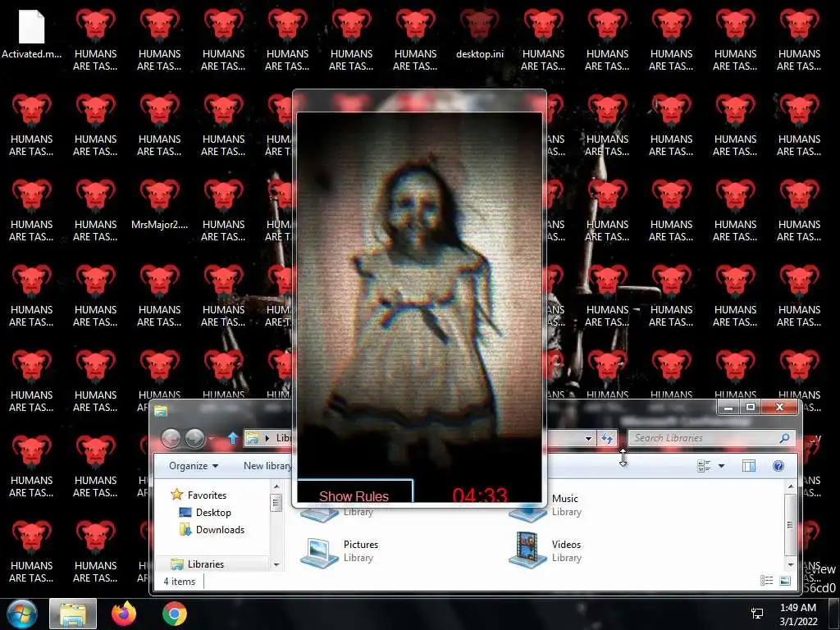Click New library in the toolbar
This screenshot has width=840, height=630.
(267, 466)
